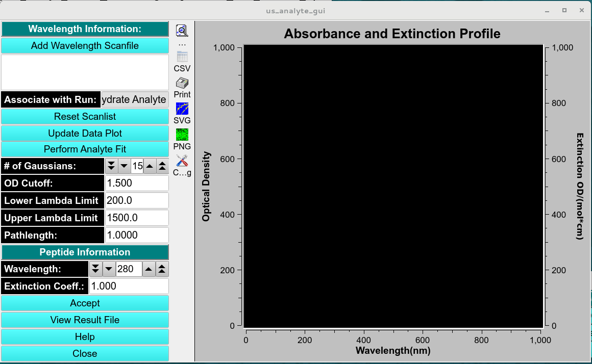Select the empty scanfile list box
The height and width of the screenshot is (364, 592).
point(85,72)
